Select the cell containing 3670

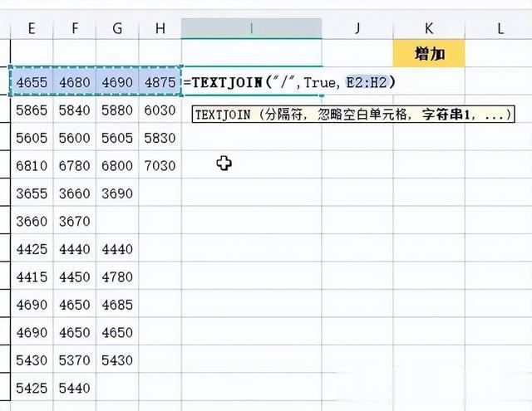click(x=75, y=221)
